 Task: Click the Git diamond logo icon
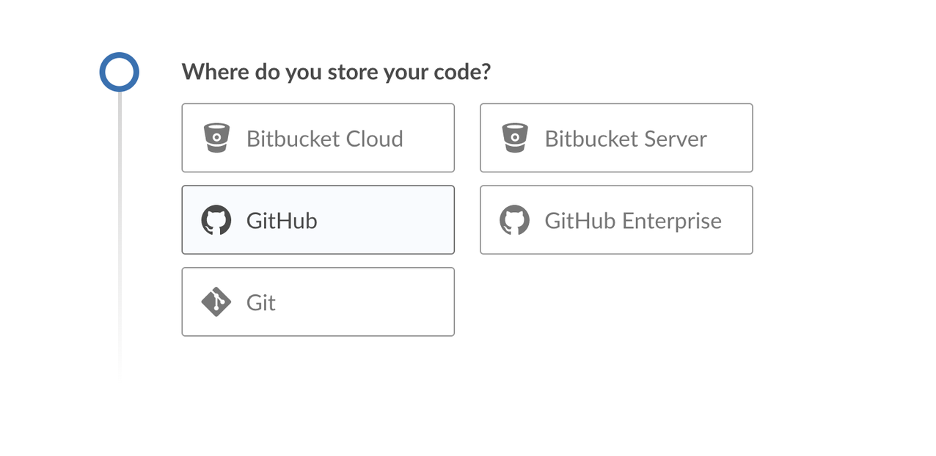(x=216, y=302)
